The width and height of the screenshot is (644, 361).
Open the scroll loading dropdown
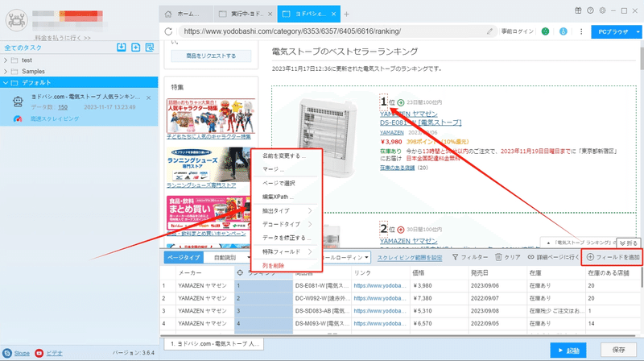click(347, 258)
